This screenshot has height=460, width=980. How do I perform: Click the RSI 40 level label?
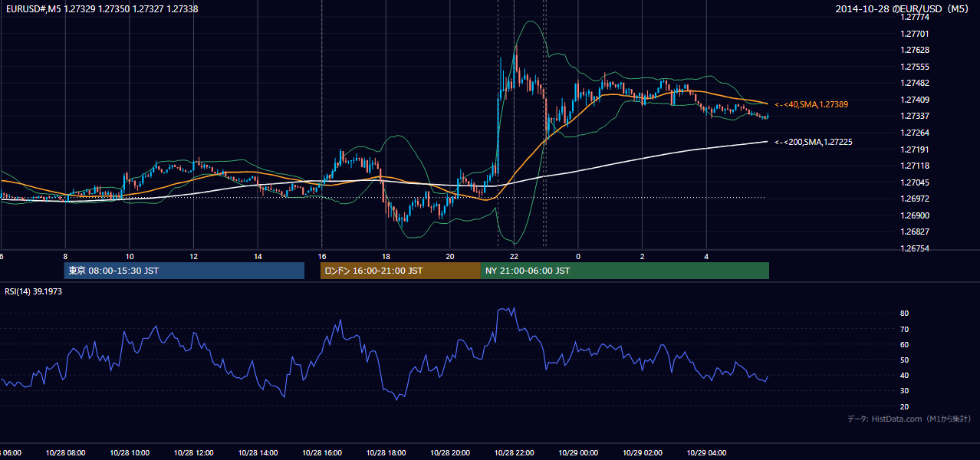[904, 376]
